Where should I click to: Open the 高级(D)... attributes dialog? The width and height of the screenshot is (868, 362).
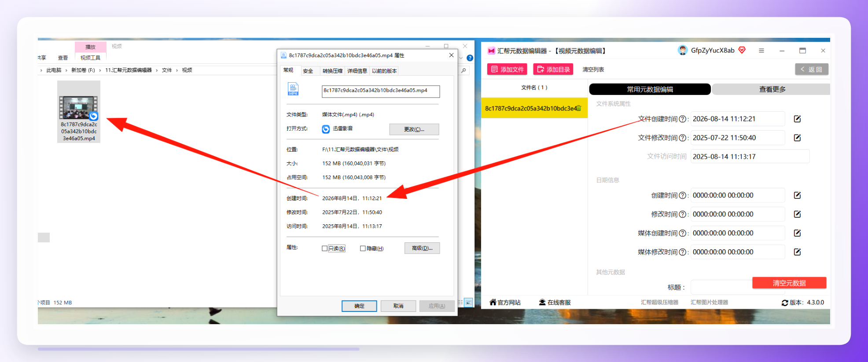(x=422, y=248)
